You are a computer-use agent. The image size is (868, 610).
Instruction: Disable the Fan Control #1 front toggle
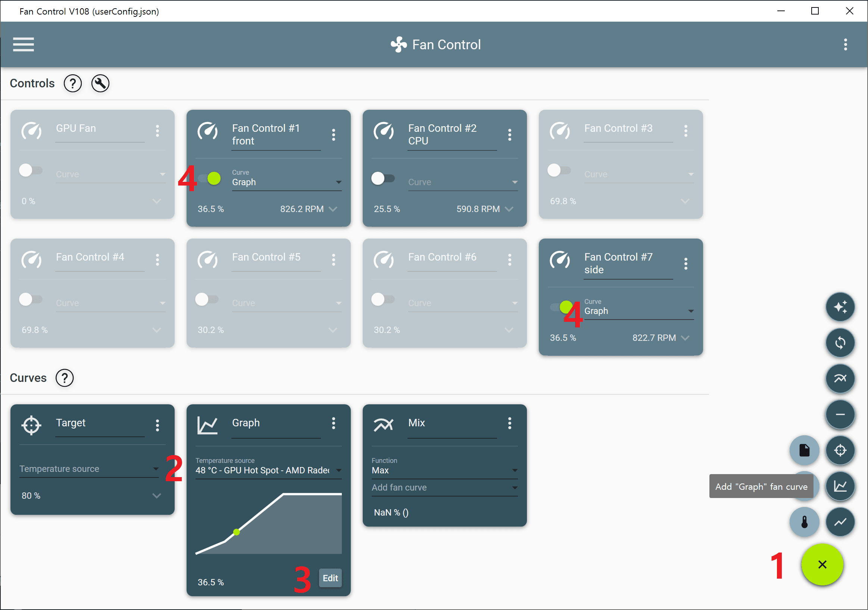211,178
